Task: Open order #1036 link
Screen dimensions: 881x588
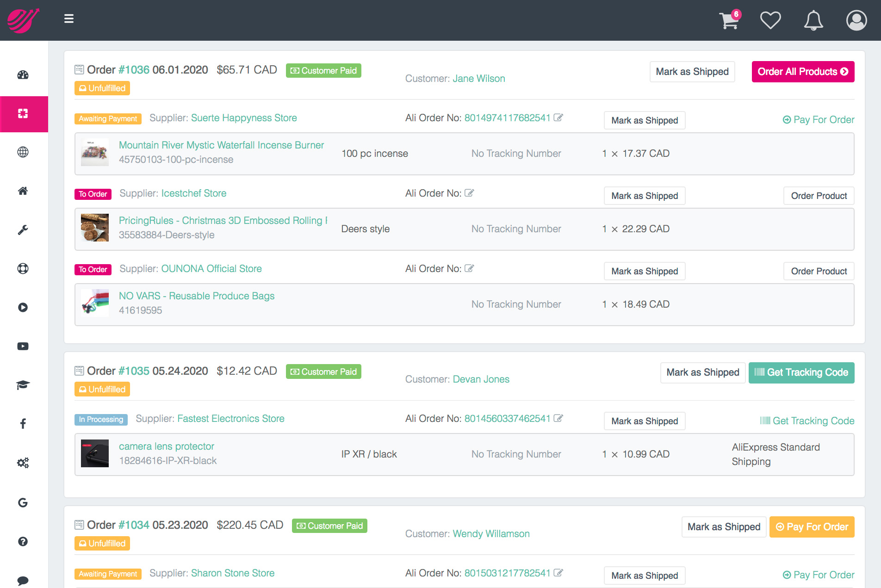Action: [x=134, y=70]
